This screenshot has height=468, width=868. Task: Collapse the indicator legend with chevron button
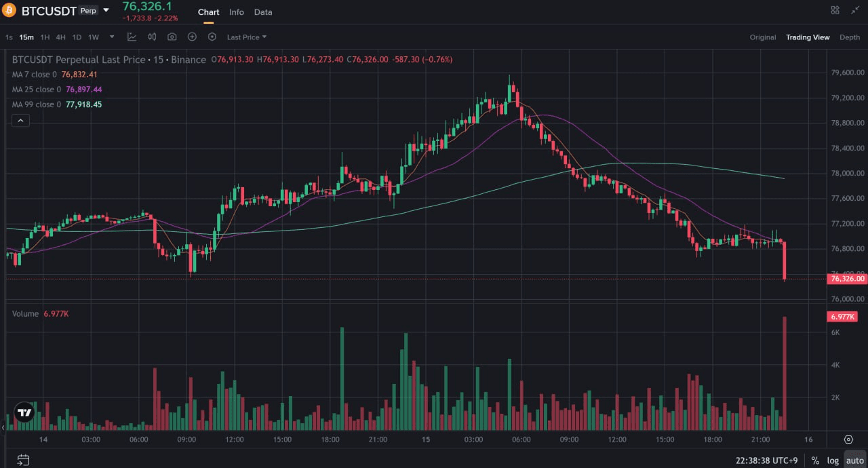[20, 121]
